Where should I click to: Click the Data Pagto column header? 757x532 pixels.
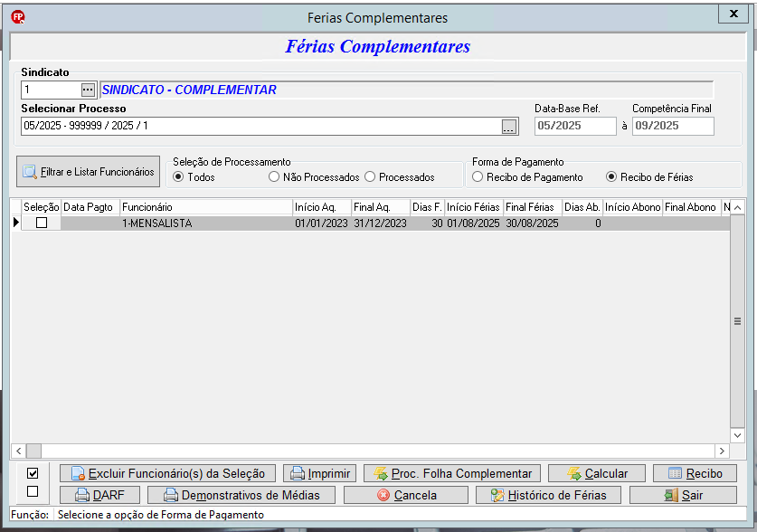tap(90, 207)
